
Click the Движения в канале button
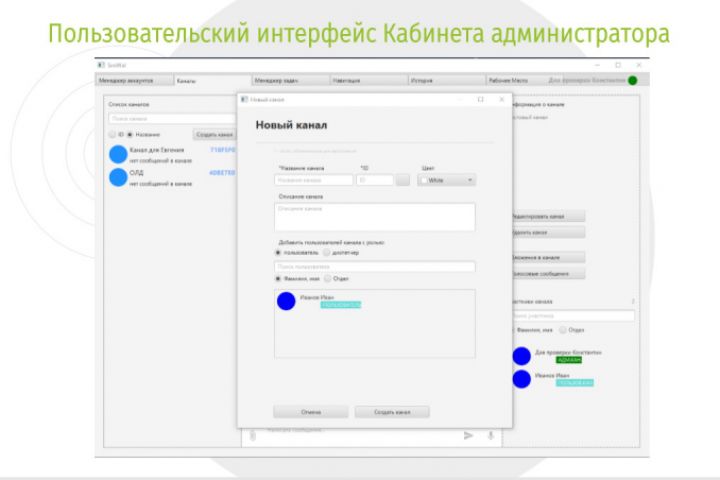548,258
